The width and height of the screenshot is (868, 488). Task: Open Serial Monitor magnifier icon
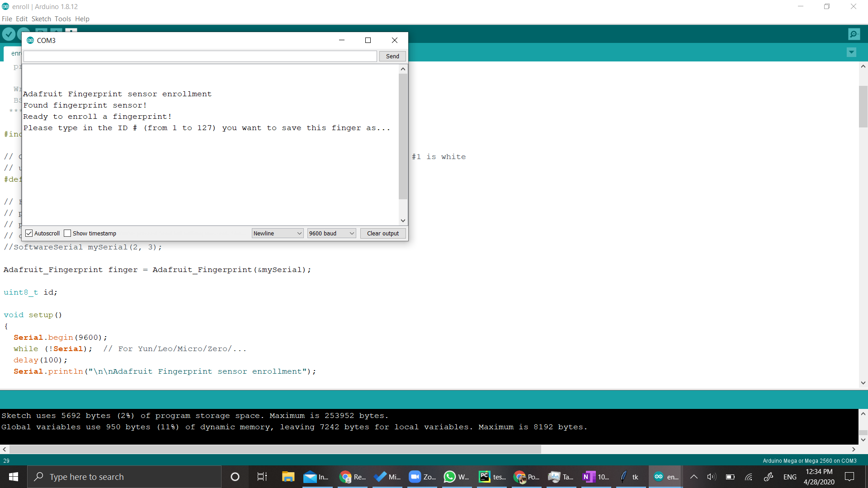pos(854,34)
